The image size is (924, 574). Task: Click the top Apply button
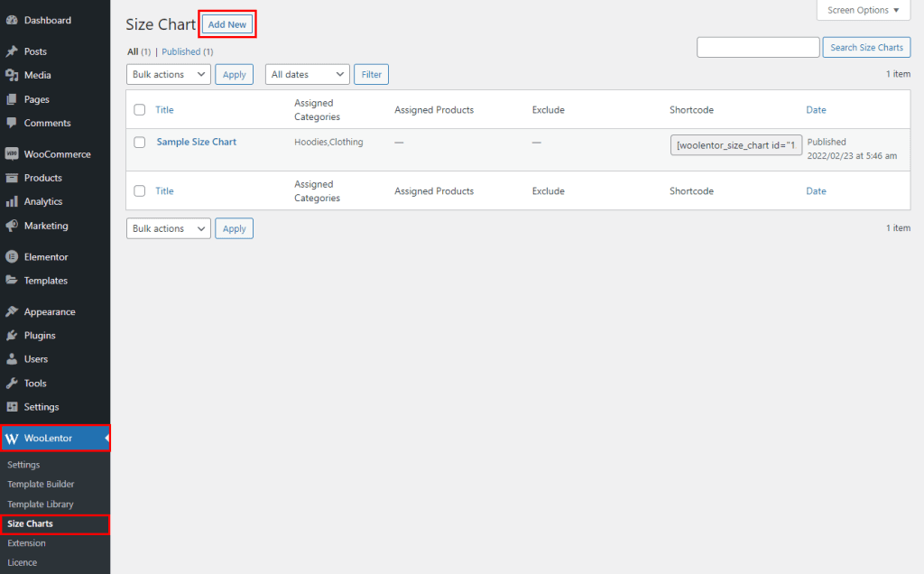point(234,74)
